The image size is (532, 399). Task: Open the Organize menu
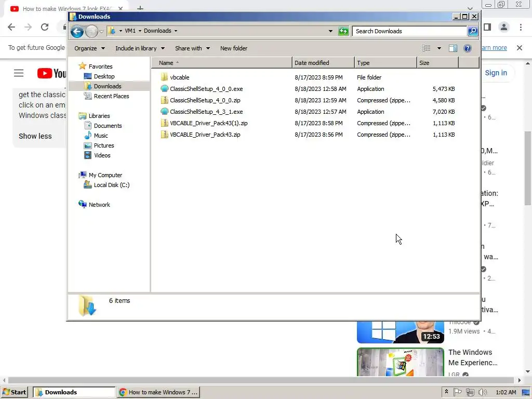(89, 48)
